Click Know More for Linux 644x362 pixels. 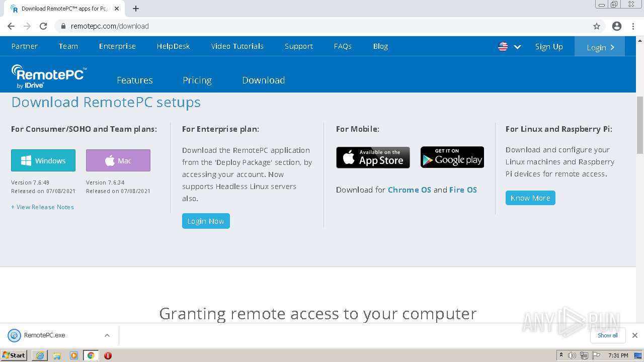[x=530, y=198]
